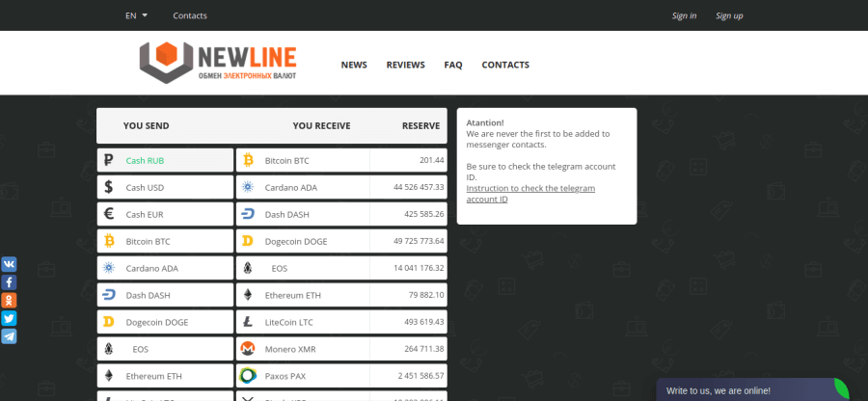868x401 pixels.
Task: Select Cash EUR to send
Action: coord(165,214)
